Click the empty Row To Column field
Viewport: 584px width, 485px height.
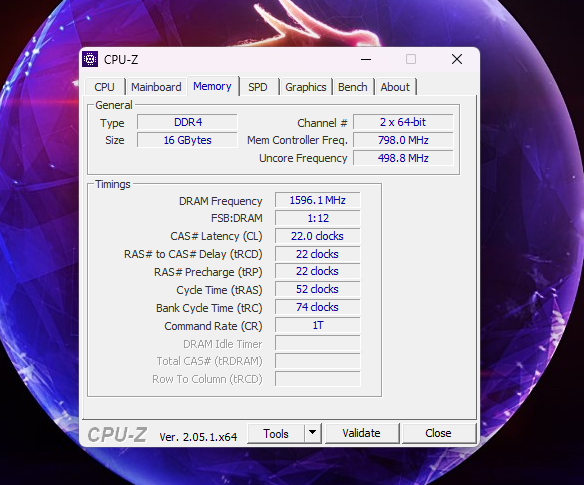coord(318,379)
